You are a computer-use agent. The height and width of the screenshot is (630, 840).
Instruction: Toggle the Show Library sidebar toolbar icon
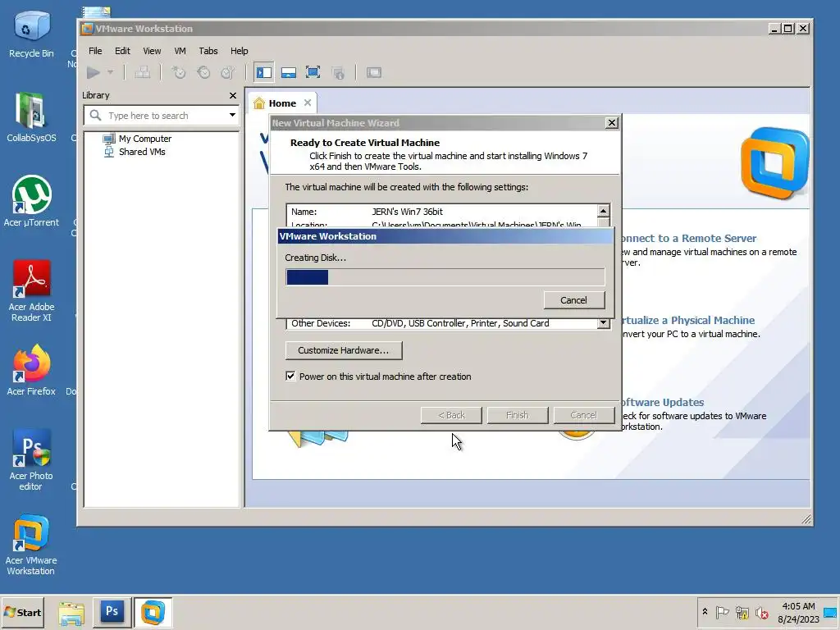263,72
